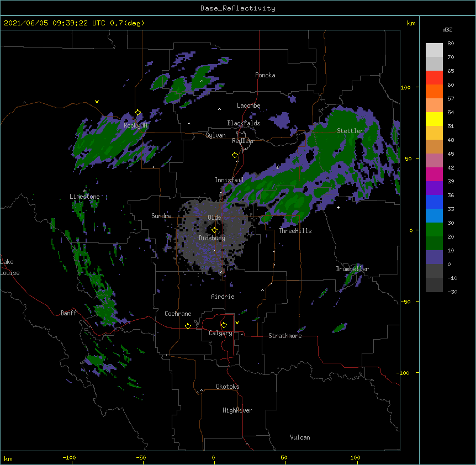Select the purple 36–39 dBZ legend swatch
The height and width of the screenshot is (465, 476).
pos(434,188)
